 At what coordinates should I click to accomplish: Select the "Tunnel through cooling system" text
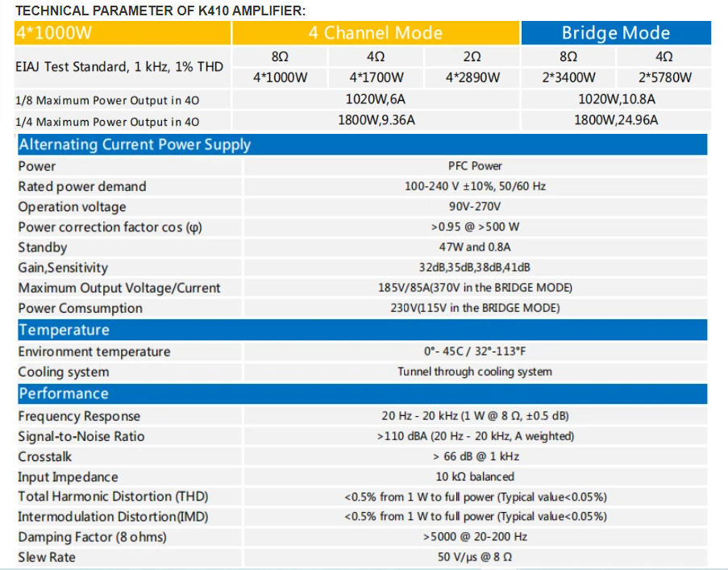475,372
